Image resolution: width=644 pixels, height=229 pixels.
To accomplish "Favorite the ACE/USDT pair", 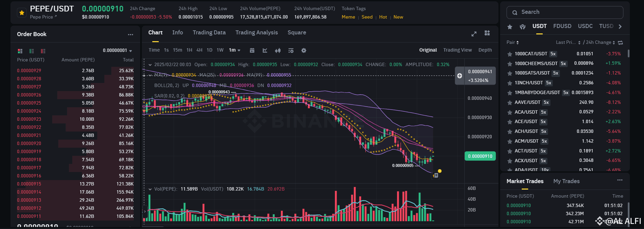I will [x=510, y=122].
